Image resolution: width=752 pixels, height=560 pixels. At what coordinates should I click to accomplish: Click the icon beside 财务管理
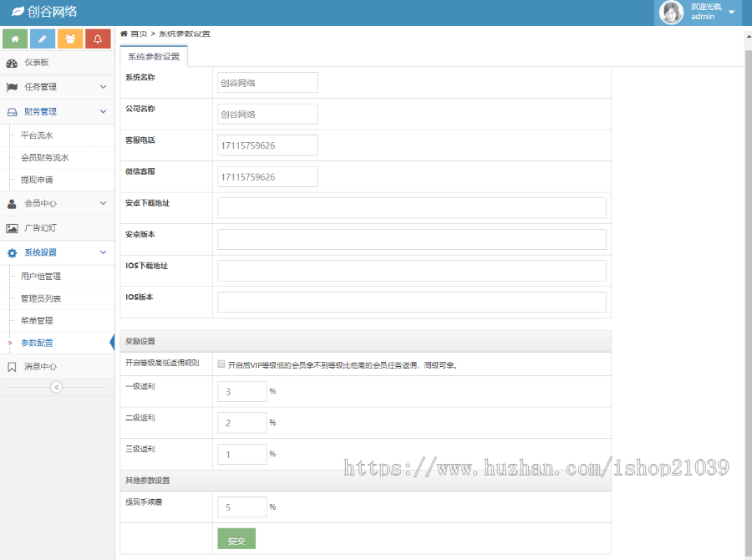tap(12, 112)
